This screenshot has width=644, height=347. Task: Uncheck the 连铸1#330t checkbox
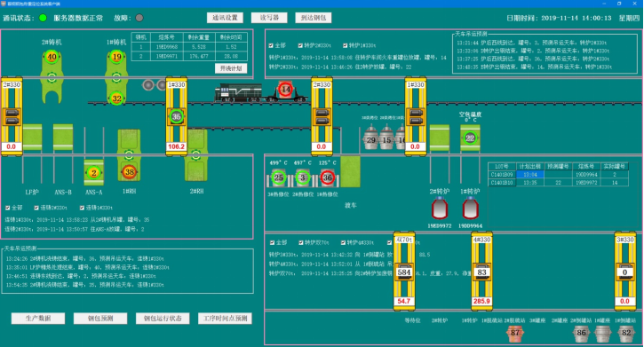click(82, 208)
